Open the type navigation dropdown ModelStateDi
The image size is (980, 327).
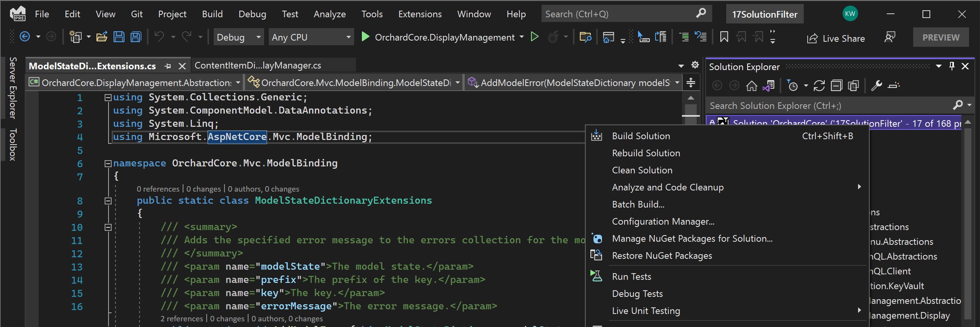click(354, 83)
